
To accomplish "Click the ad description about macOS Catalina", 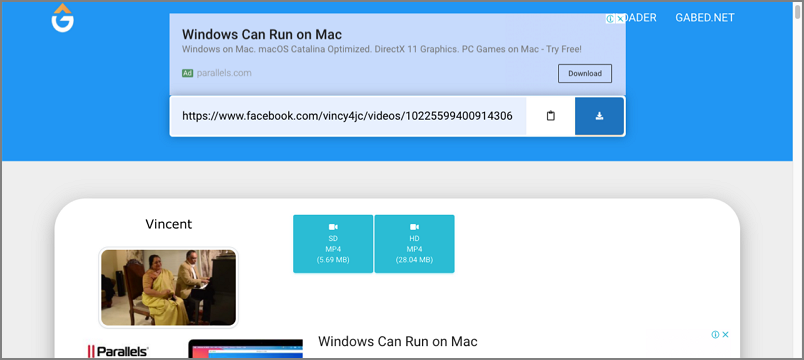I will [381, 50].
